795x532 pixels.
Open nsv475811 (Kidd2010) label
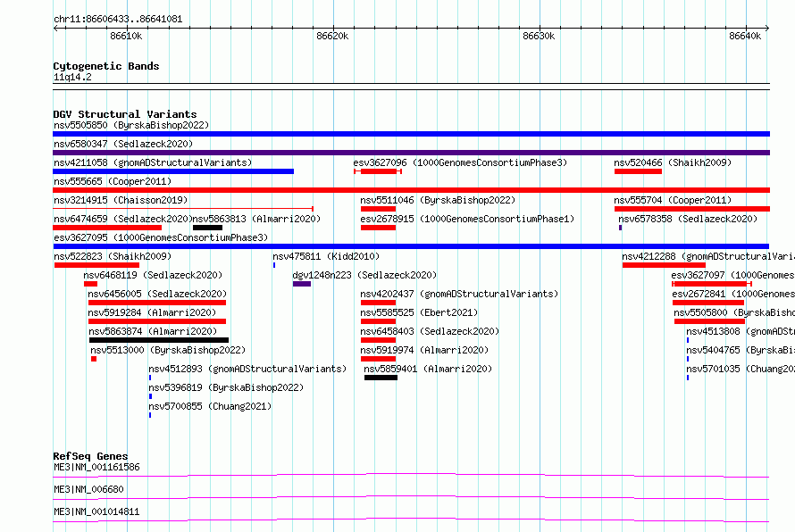[x=326, y=256]
